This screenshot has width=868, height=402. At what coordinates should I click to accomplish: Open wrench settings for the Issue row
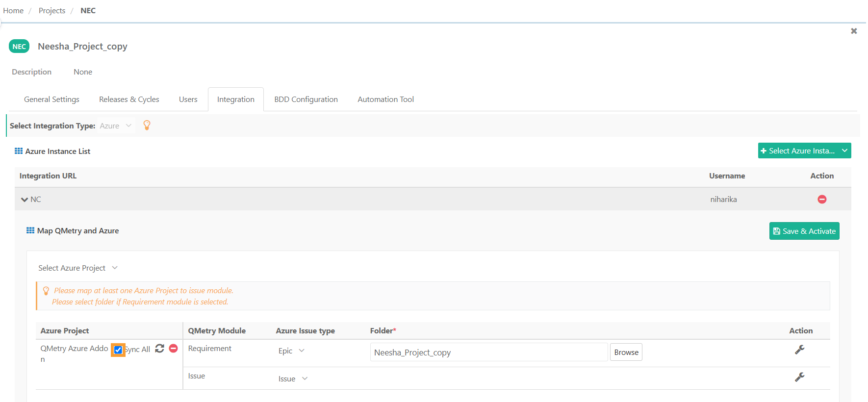point(799,377)
